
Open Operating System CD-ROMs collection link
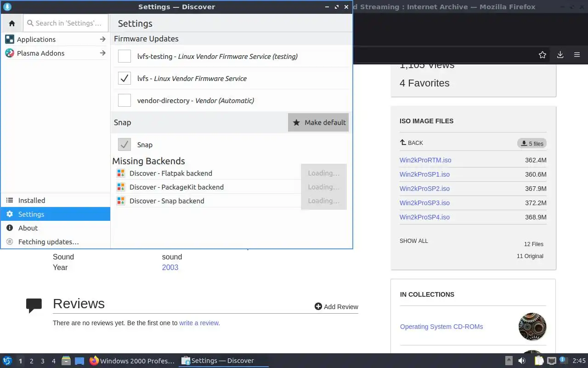441,327
